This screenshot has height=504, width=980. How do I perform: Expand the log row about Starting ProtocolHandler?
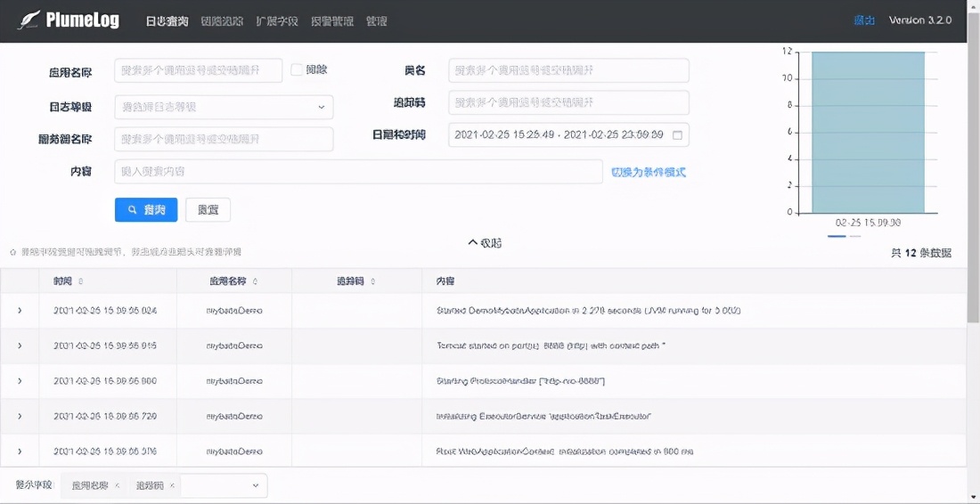[x=20, y=381]
